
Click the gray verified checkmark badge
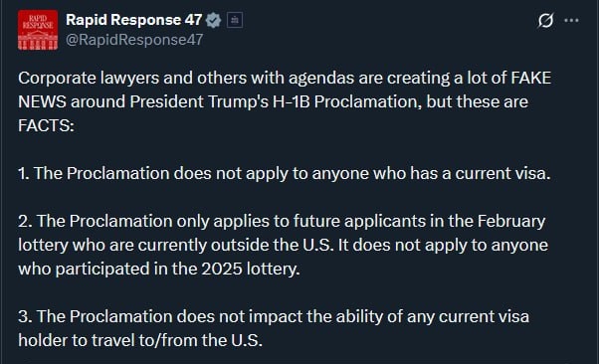[x=214, y=20]
